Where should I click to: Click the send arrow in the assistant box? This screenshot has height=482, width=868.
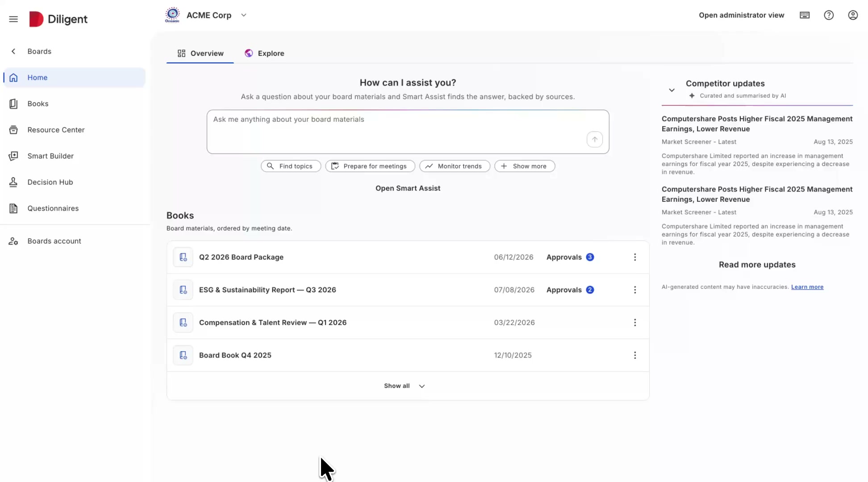(x=595, y=139)
